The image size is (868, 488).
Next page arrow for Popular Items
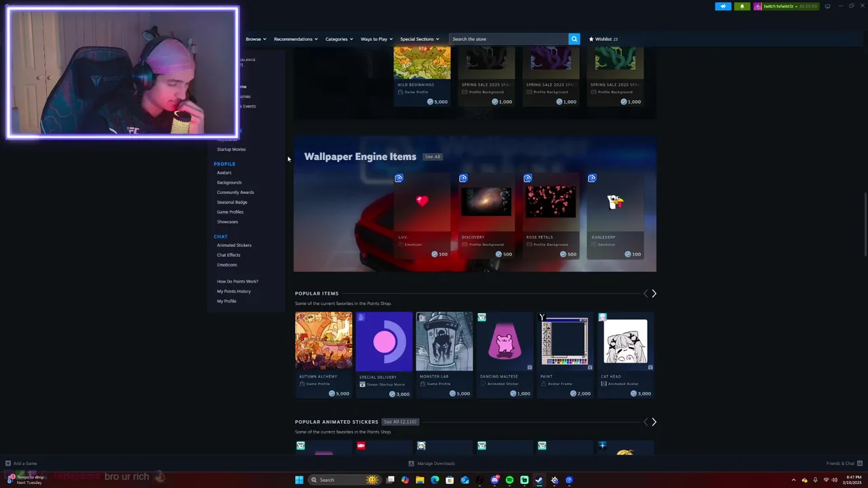(x=654, y=293)
